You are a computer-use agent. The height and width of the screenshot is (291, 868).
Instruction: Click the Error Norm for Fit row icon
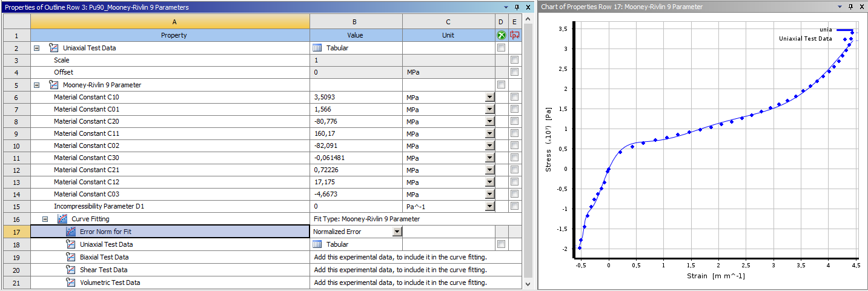(x=70, y=231)
